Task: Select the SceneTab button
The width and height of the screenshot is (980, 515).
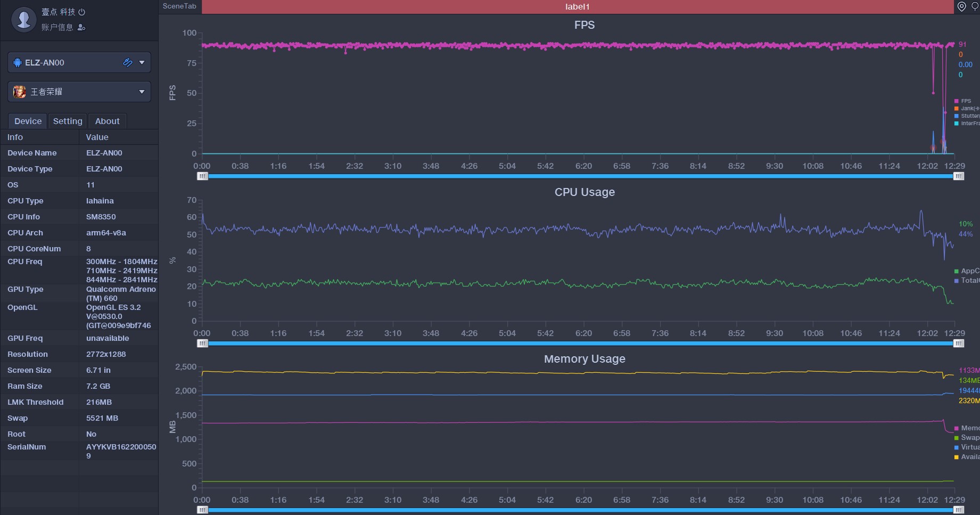Action: point(179,6)
